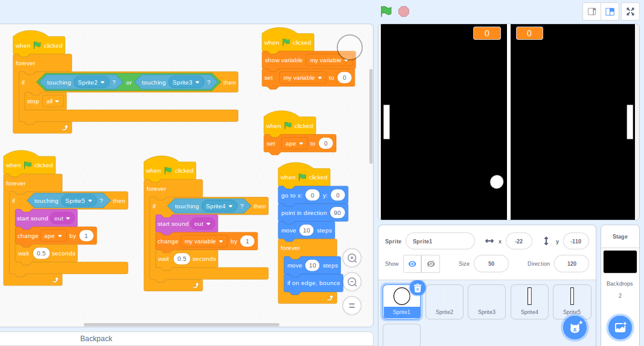Image resolution: width=644 pixels, height=346 pixels.
Task: Click the point in direction 90 value
Action: pyautogui.click(x=337, y=213)
